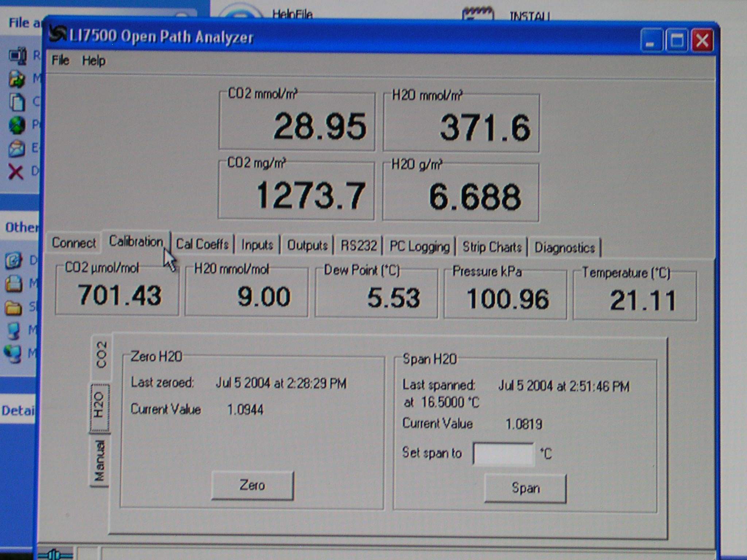Click the copy file icon in sidebar
This screenshot has height=560, width=747.
[17, 102]
